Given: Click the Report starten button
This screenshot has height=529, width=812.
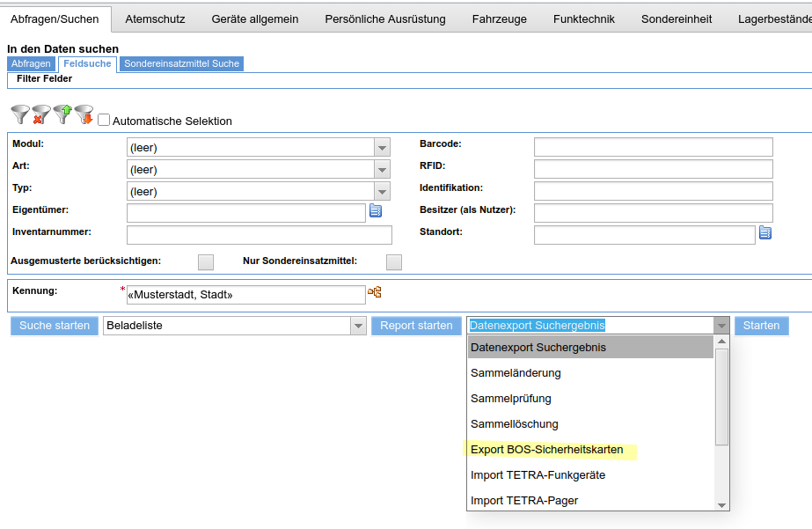Looking at the screenshot, I should (416, 326).
